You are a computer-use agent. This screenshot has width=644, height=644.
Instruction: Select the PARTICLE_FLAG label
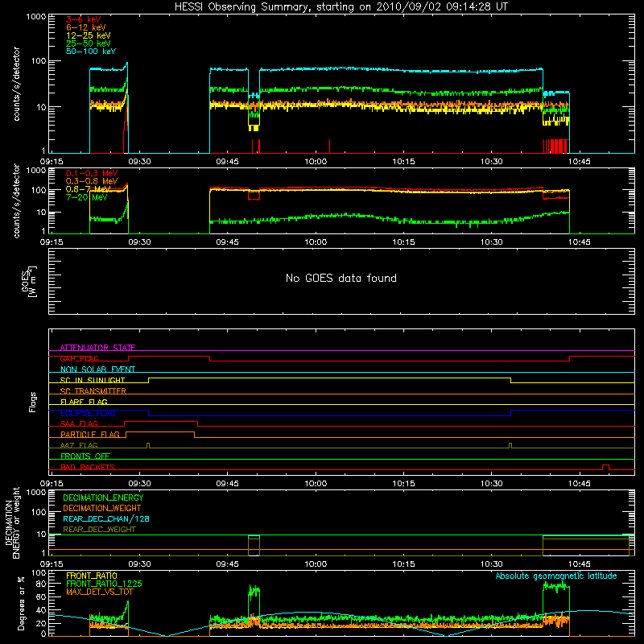point(89,434)
